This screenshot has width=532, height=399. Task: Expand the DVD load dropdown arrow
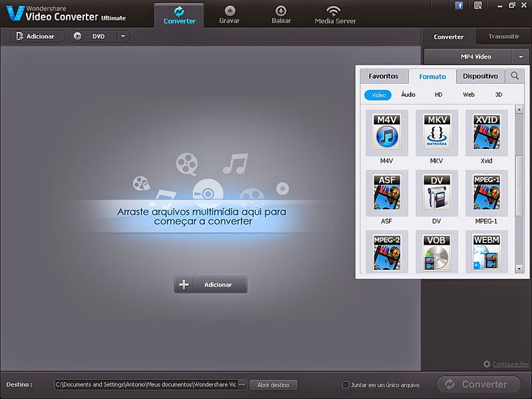point(123,36)
